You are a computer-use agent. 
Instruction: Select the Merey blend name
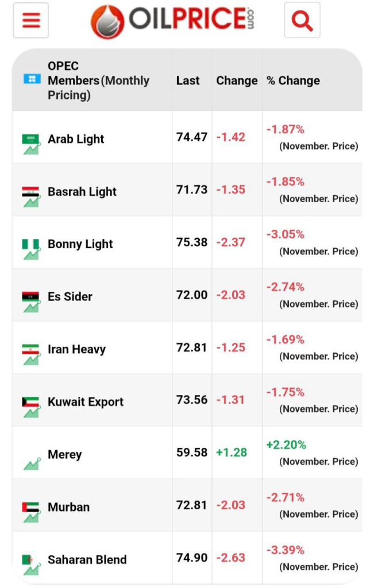pos(64,455)
